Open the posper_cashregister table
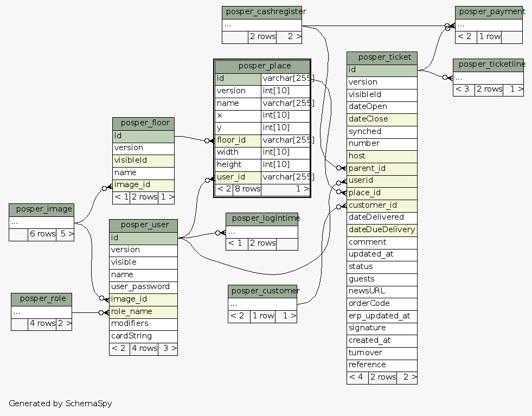Image resolution: width=532 pixels, height=416 pixels. [261, 12]
